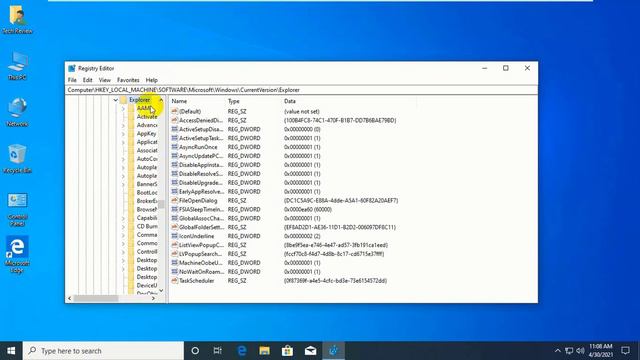Select the AsyncUpdatePC... value icon
Image resolution: width=640 pixels, height=360 pixels.
coord(175,156)
